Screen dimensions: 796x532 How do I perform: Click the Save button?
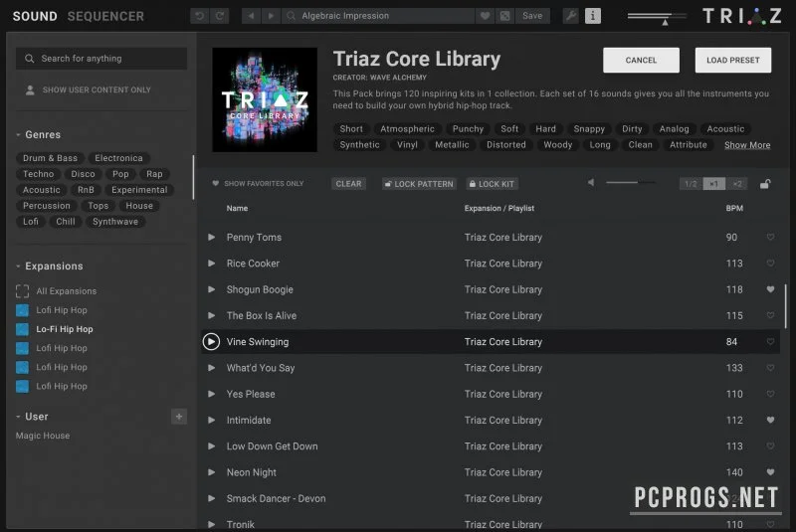point(532,16)
